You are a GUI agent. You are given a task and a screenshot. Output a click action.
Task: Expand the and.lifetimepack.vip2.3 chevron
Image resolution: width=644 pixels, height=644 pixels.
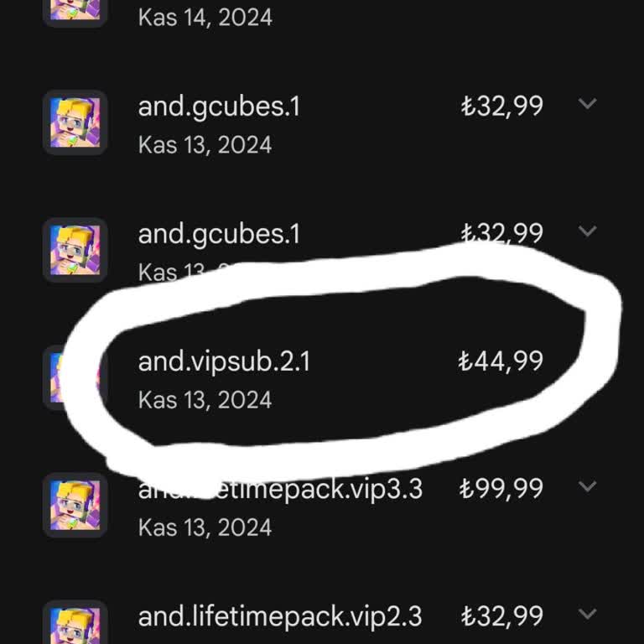587,614
